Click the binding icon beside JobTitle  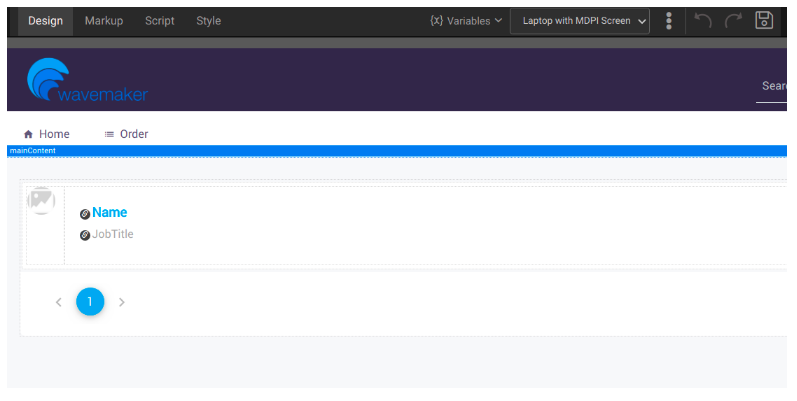tap(85, 235)
